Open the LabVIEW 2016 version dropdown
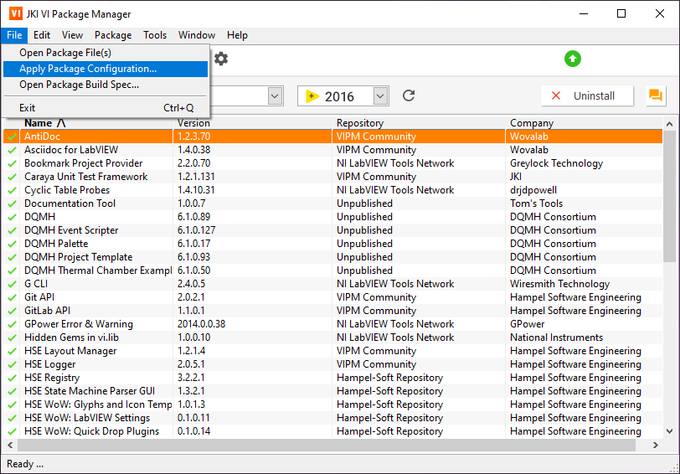Screen dimensions: 680x474 (380, 96)
